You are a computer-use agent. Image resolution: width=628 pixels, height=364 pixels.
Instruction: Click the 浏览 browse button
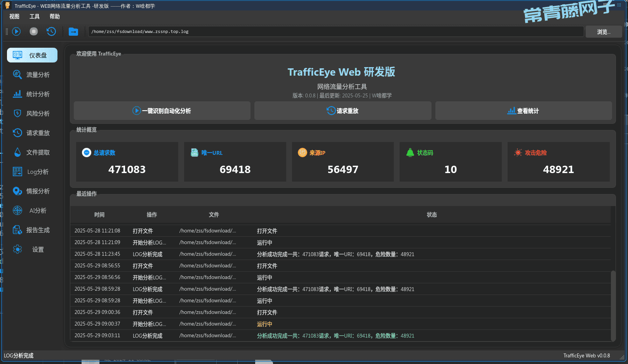(x=604, y=32)
